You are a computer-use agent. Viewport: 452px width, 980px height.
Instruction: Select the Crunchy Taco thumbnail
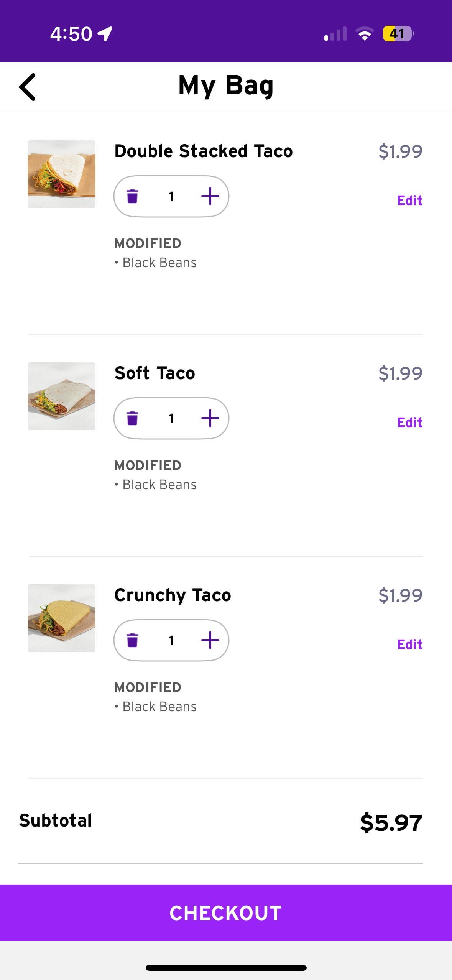pos(61,618)
